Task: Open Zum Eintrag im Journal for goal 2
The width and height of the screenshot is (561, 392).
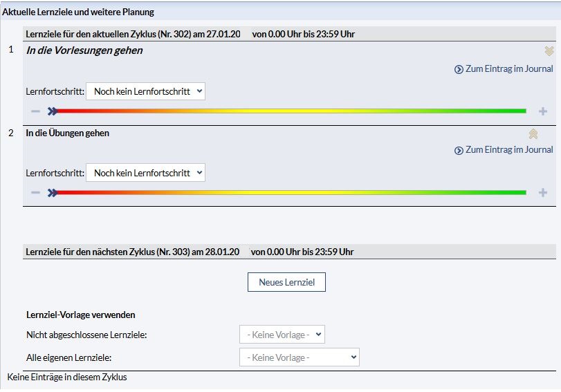Action: 509,149
